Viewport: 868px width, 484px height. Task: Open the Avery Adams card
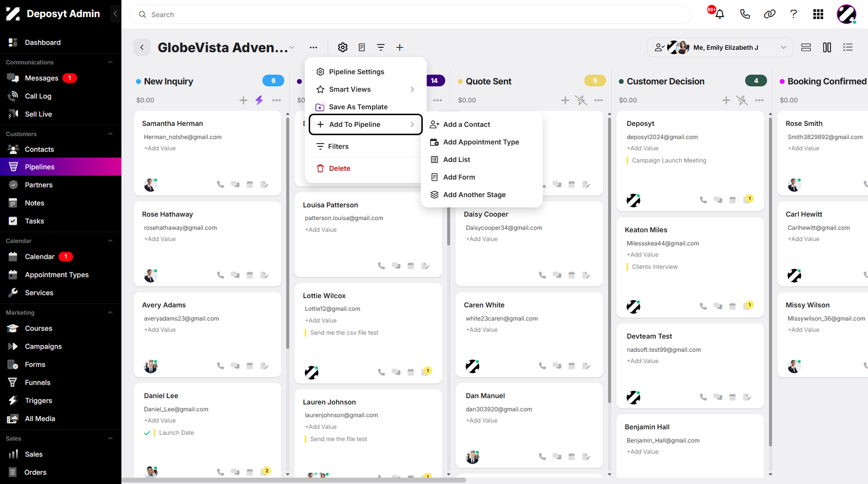point(207,335)
